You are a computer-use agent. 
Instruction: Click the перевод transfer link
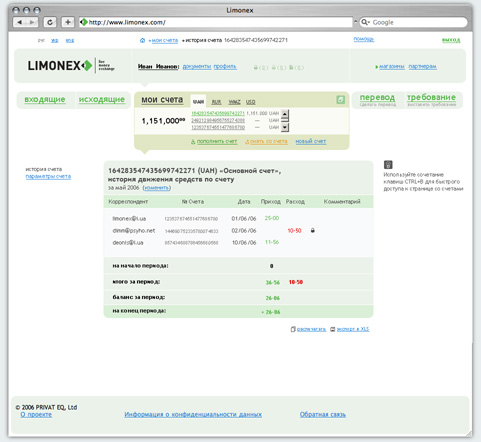coord(377,97)
